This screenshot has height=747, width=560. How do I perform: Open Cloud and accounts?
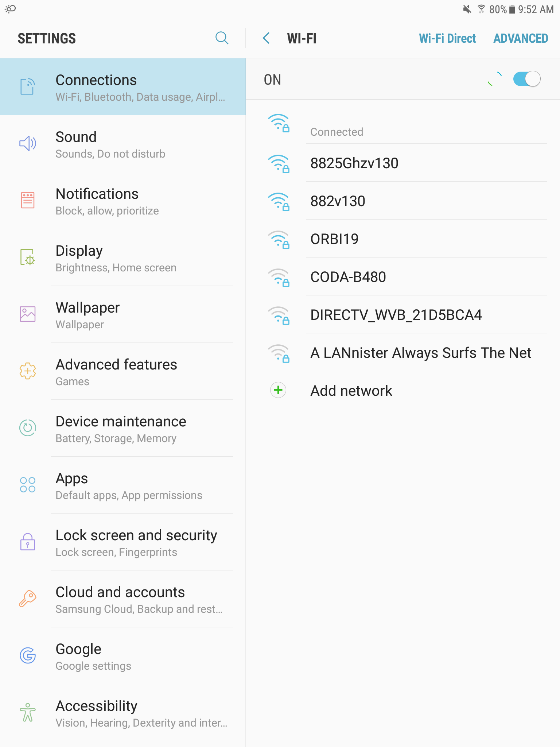pos(123,599)
